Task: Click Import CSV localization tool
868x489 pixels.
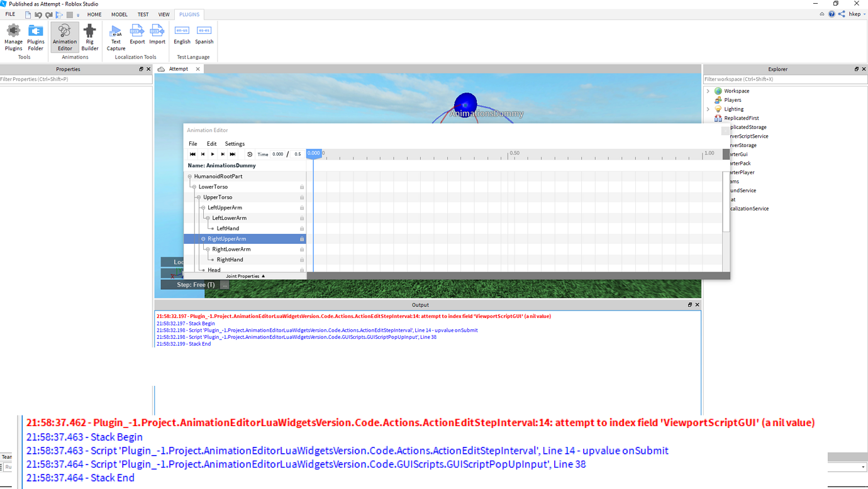Action: [x=157, y=35]
